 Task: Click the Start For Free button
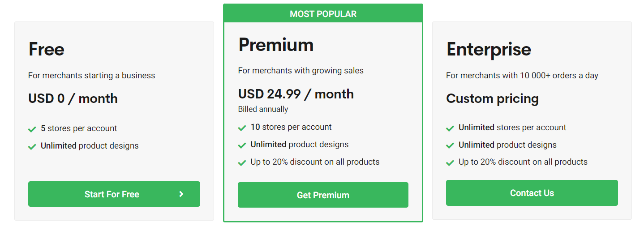pyautogui.click(x=114, y=194)
